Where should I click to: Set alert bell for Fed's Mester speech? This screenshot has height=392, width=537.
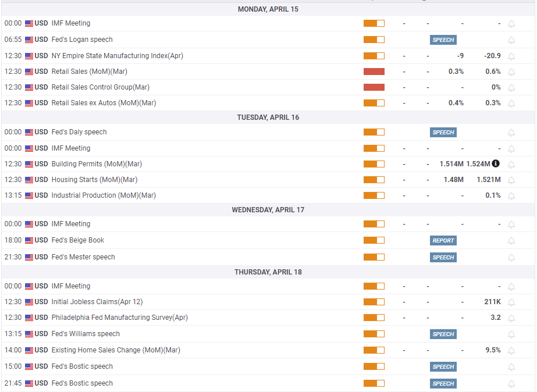[511, 258]
